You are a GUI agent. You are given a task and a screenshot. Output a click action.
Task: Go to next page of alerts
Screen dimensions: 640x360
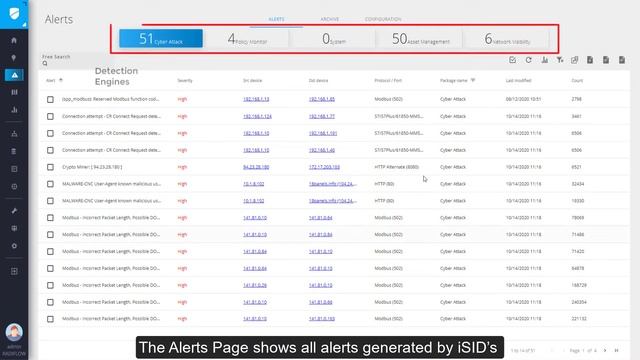(x=605, y=351)
